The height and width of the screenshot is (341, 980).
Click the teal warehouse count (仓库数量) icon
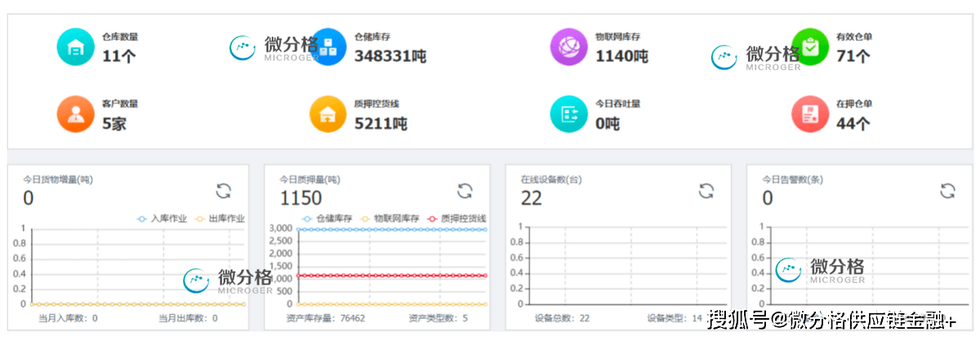click(x=76, y=47)
